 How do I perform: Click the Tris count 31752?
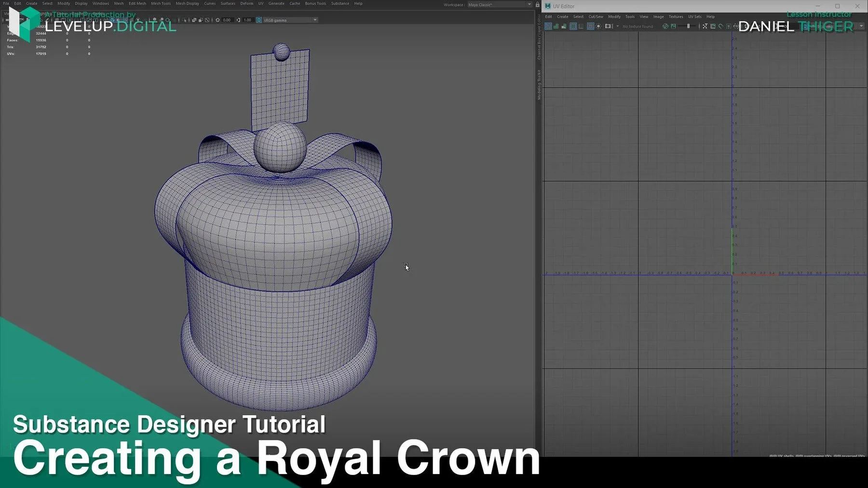pos(41,47)
